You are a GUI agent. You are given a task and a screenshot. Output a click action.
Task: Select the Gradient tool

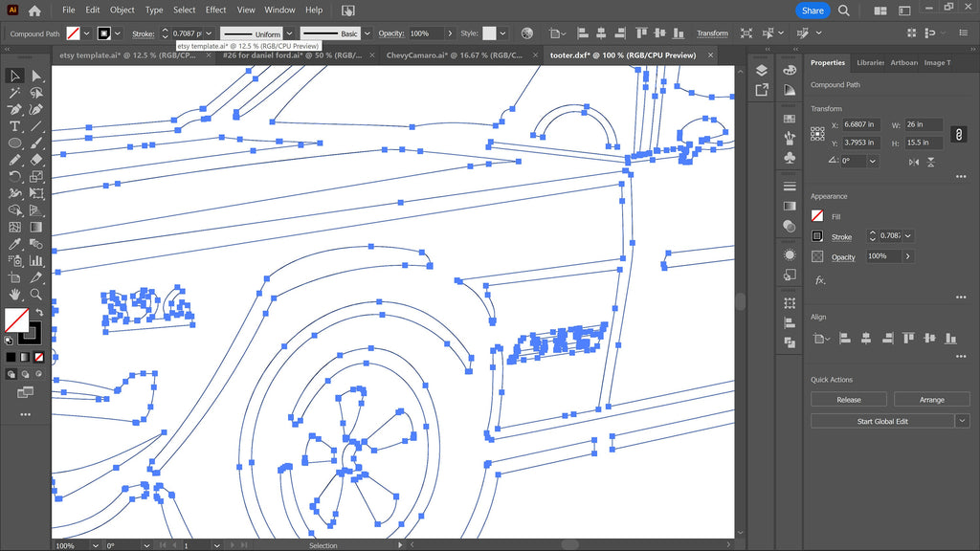[36, 228]
